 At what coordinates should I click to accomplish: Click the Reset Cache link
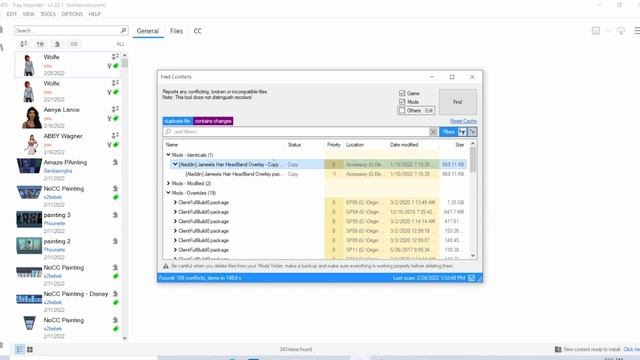click(463, 121)
